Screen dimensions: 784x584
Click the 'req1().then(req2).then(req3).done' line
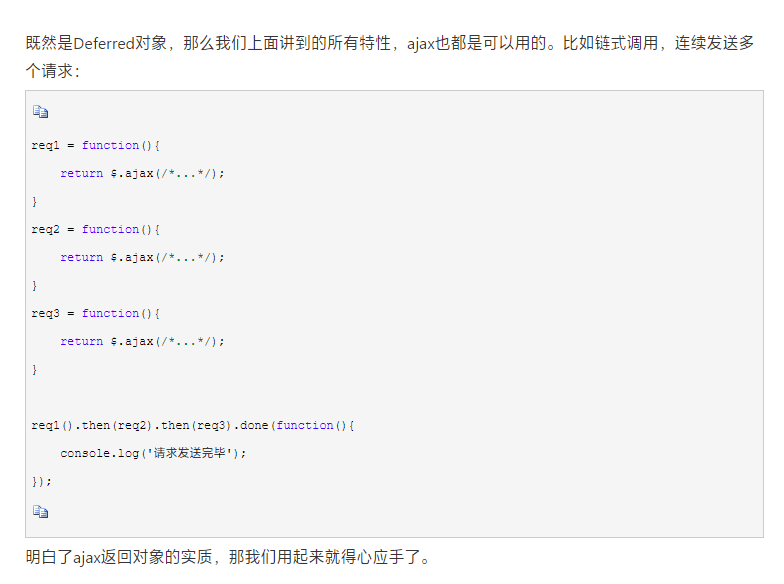tap(192, 426)
